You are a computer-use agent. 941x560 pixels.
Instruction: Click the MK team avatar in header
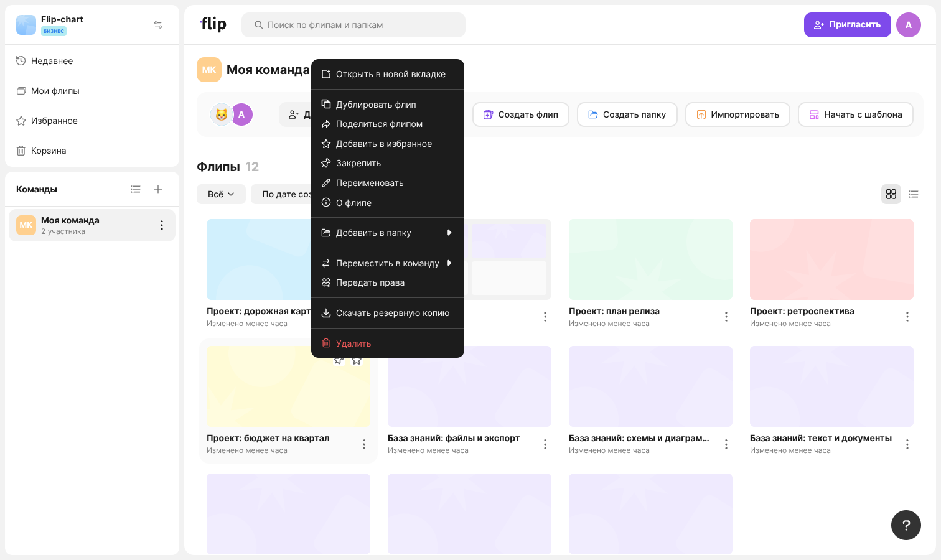209,70
